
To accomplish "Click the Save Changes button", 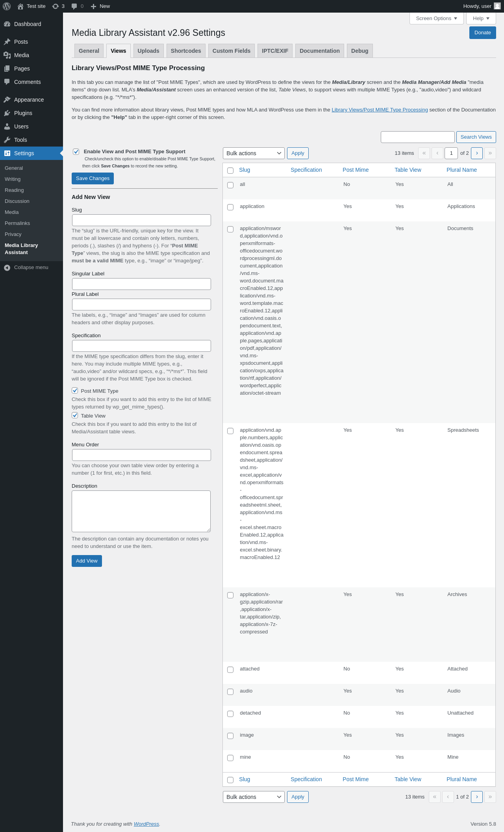I will tap(93, 178).
